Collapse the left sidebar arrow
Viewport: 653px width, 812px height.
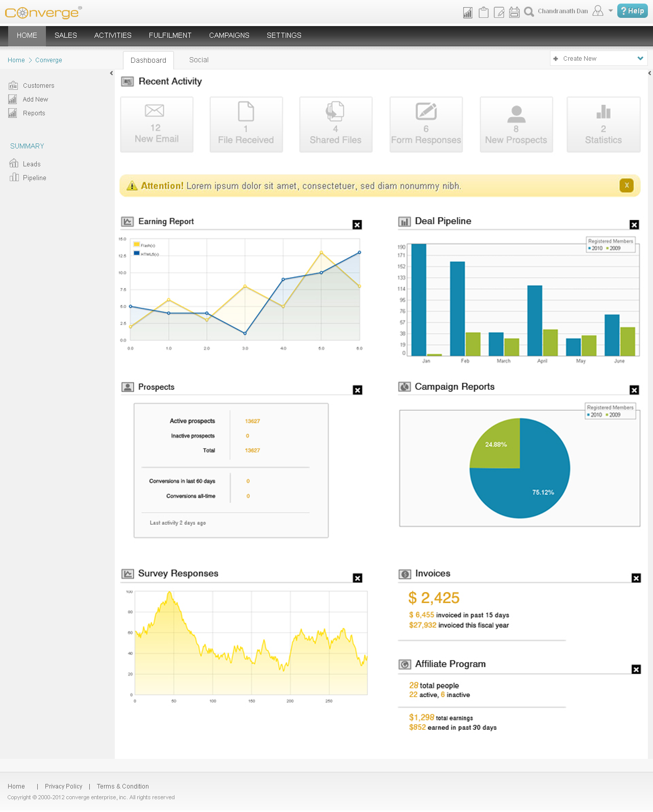click(111, 73)
